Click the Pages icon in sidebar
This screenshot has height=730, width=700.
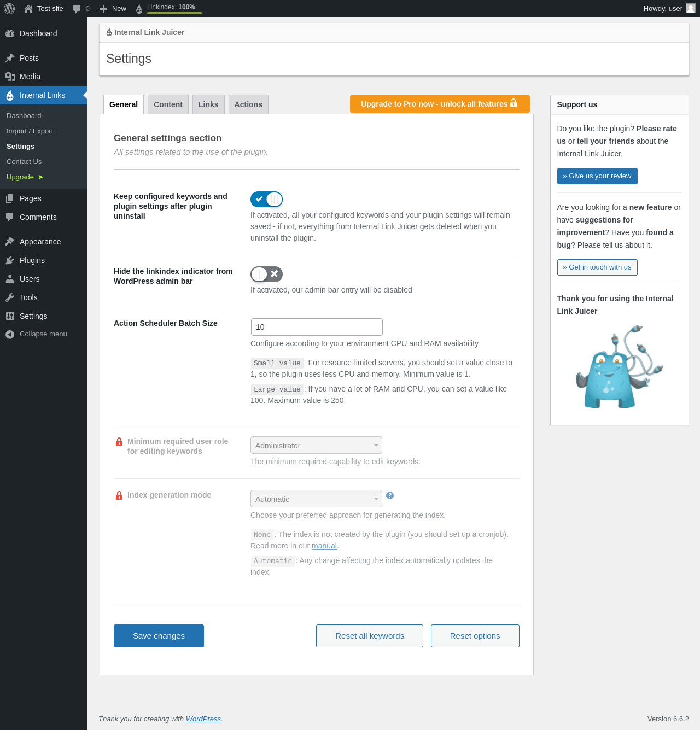tap(10, 198)
